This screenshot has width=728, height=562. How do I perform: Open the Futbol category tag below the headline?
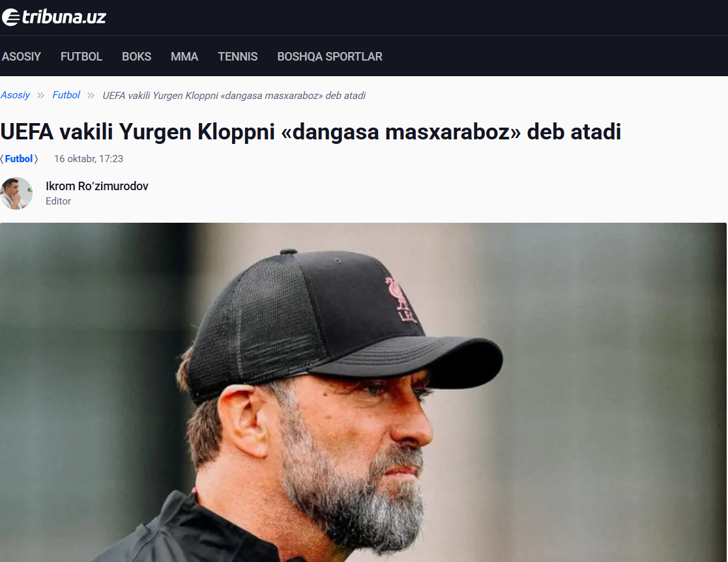[19, 159]
